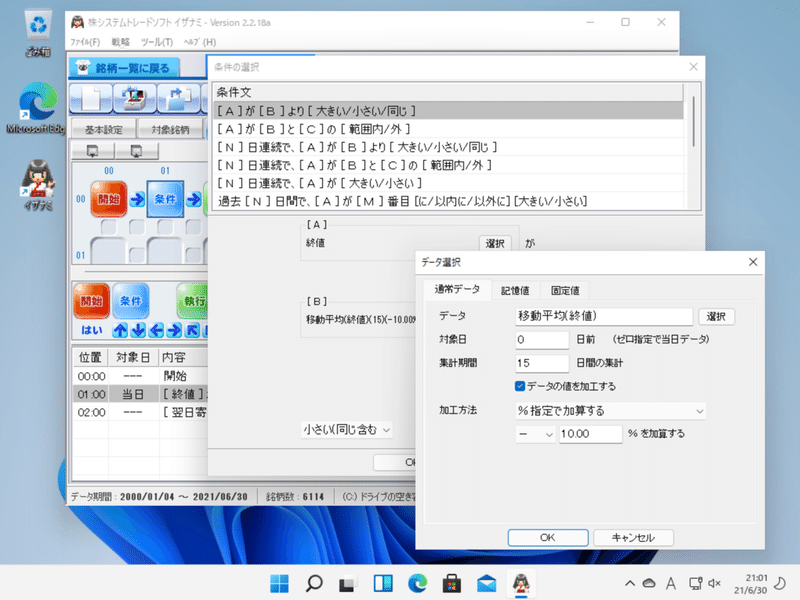
Task: Click the strategy toolbox import icon
Action: pos(134,98)
